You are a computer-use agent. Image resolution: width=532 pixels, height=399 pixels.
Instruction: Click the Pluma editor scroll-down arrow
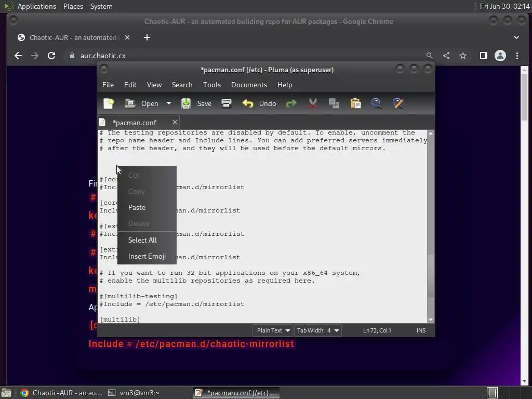(431, 320)
